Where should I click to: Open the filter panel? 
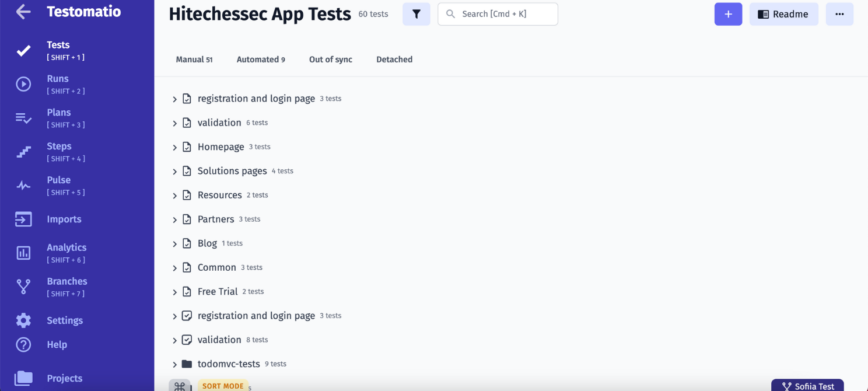416,13
